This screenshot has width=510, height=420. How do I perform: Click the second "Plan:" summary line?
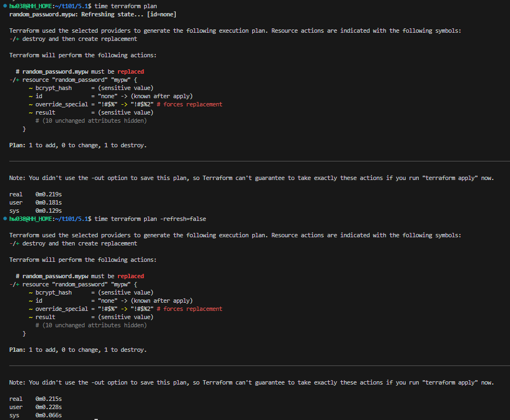(78, 350)
